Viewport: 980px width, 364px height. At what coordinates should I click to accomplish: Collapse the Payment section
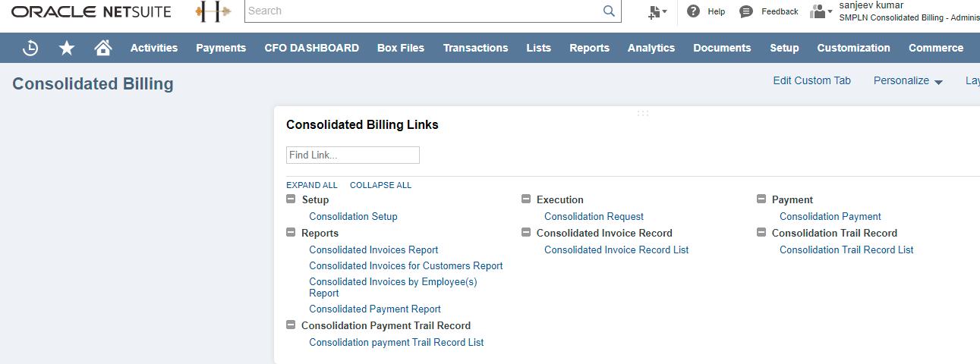tap(761, 199)
